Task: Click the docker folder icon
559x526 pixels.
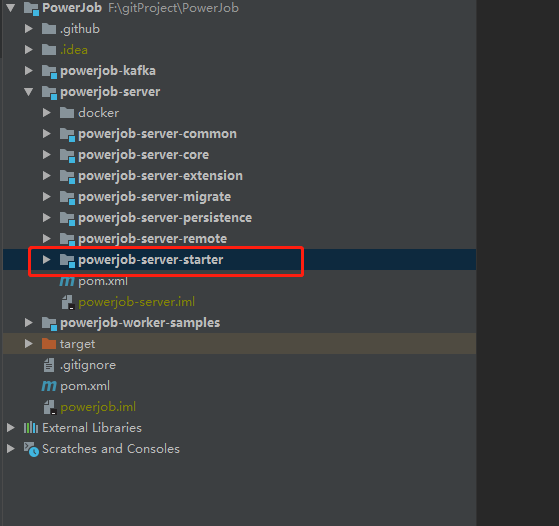Action: 67,113
